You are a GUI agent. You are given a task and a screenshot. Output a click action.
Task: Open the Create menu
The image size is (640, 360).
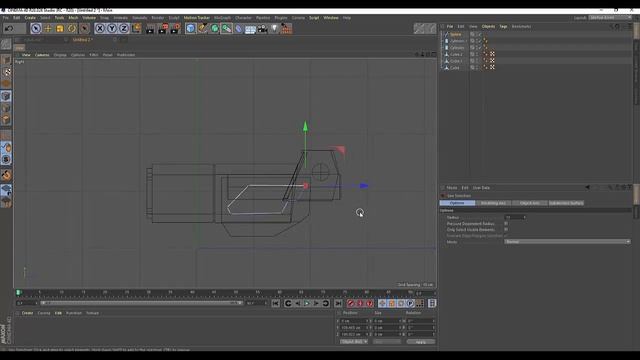[30, 18]
